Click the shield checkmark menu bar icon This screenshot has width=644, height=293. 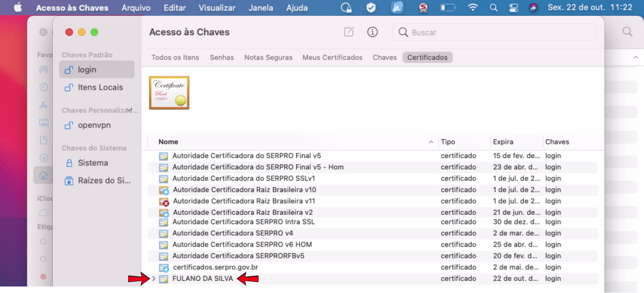pos(371,7)
